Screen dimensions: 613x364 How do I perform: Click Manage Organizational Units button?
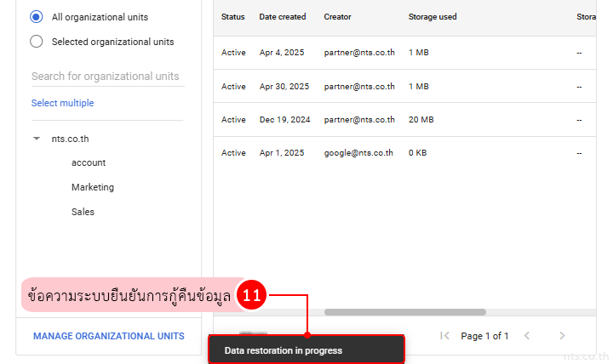(x=108, y=336)
